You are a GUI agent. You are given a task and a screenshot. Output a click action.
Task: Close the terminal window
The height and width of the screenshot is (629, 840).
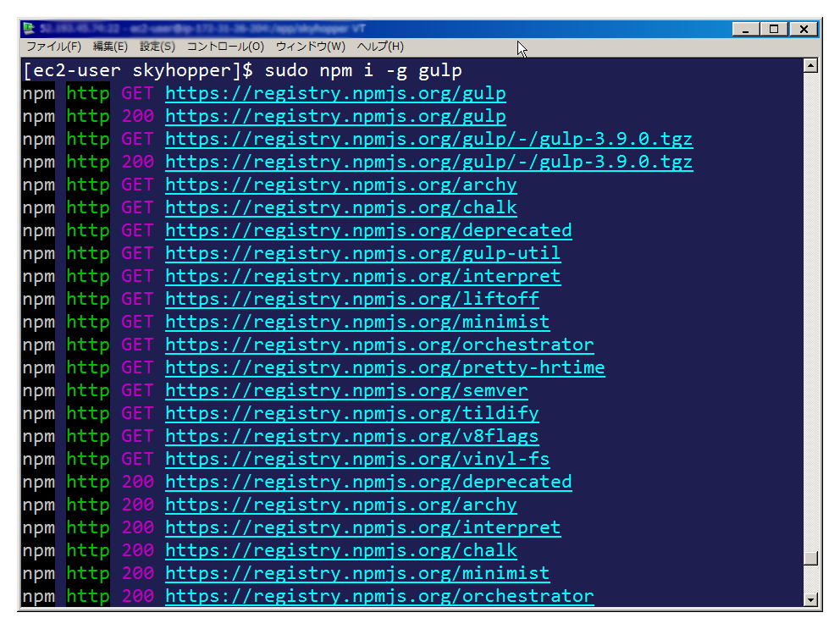click(804, 29)
